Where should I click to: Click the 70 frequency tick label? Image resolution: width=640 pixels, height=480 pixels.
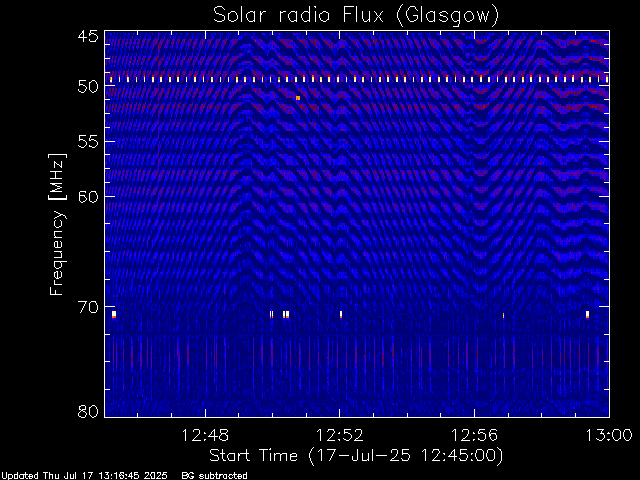point(88,307)
